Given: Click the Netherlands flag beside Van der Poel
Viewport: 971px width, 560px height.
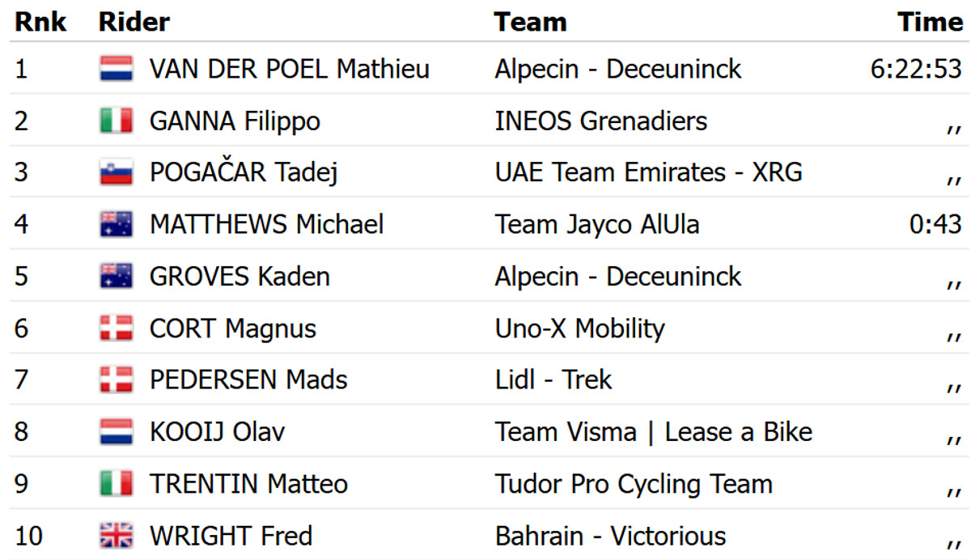Looking at the screenshot, I should pyautogui.click(x=117, y=69).
